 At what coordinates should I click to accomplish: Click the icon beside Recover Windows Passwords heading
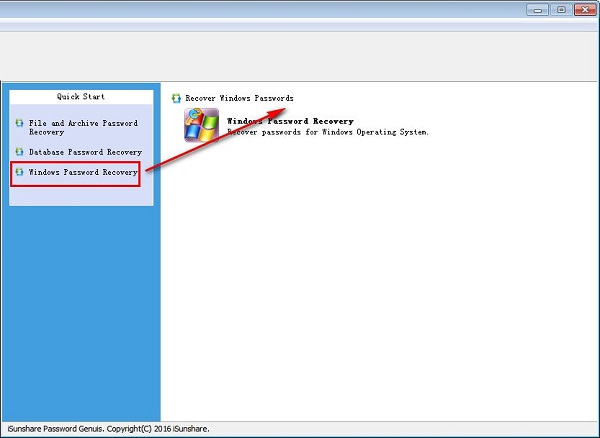pos(176,98)
